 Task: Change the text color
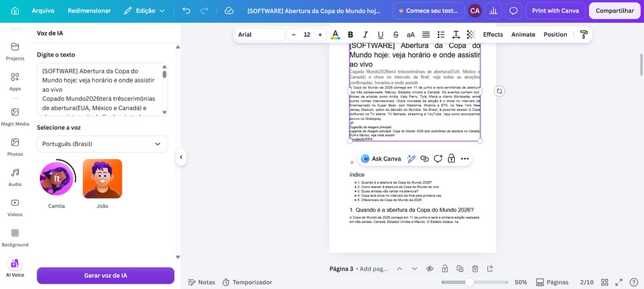point(336,35)
